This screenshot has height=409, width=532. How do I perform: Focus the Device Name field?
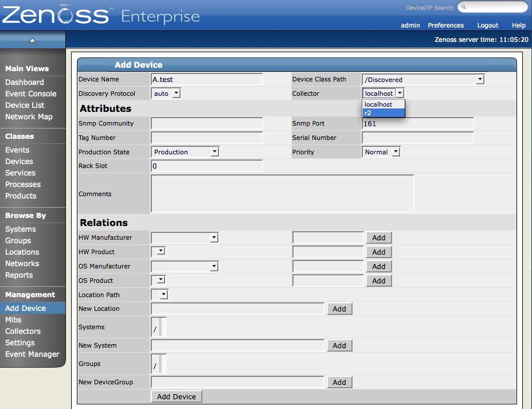[206, 79]
